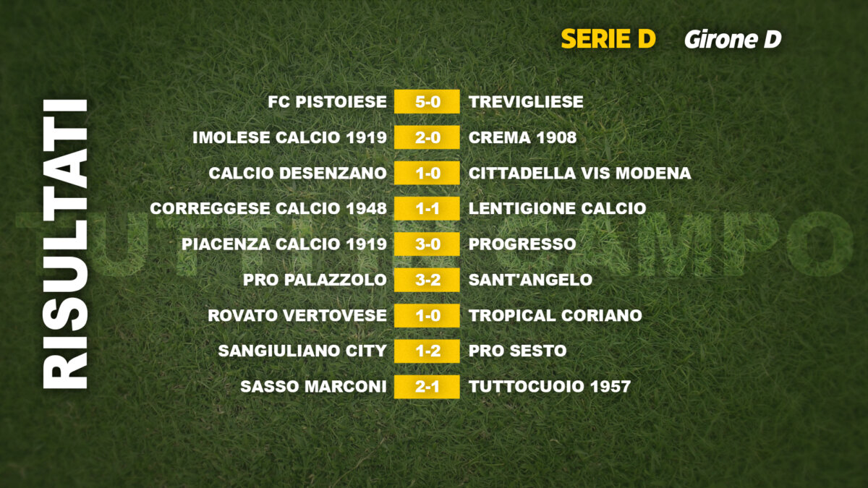Click Tuttocuoio 1957 team name

tap(549, 387)
